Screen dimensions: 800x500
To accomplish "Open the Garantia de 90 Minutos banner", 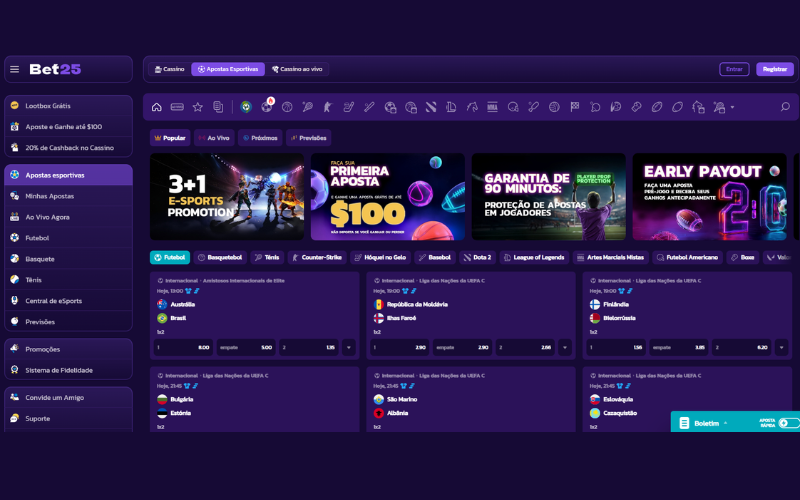I will [549, 197].
